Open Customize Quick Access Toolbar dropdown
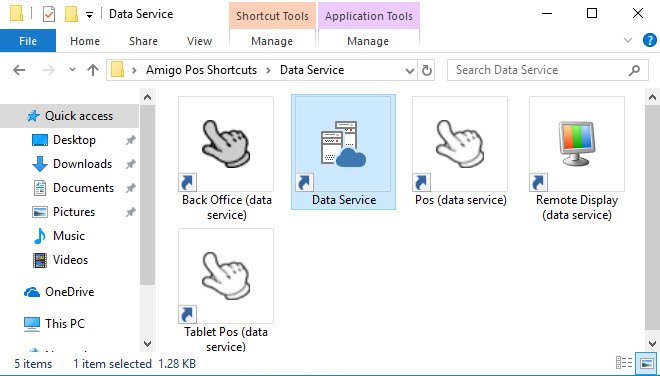This screenshot has height=376, width=660. pyautogui.click(x=89, y=15)
